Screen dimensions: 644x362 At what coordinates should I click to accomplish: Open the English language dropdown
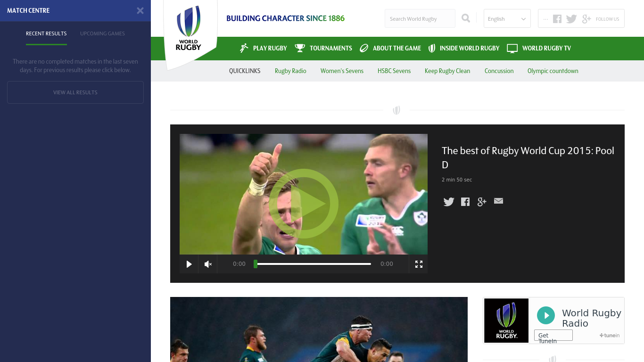click(x=507, y=18)
